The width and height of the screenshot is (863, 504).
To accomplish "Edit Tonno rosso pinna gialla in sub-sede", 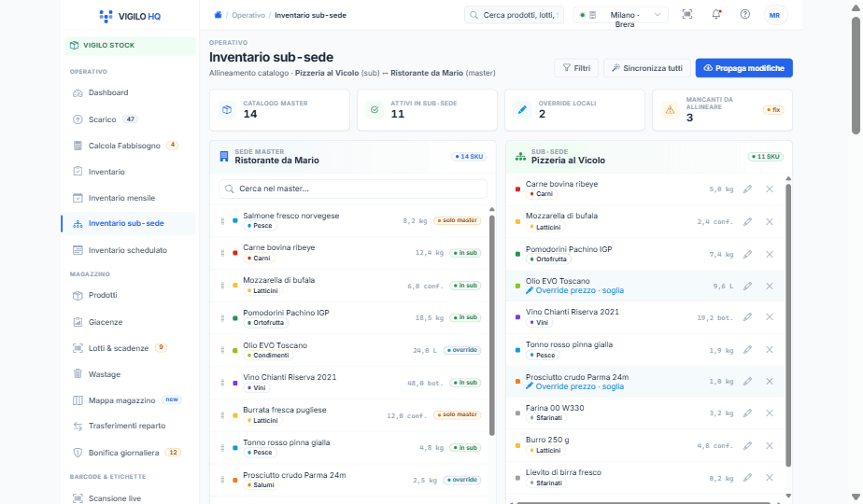I will point(747,350).
